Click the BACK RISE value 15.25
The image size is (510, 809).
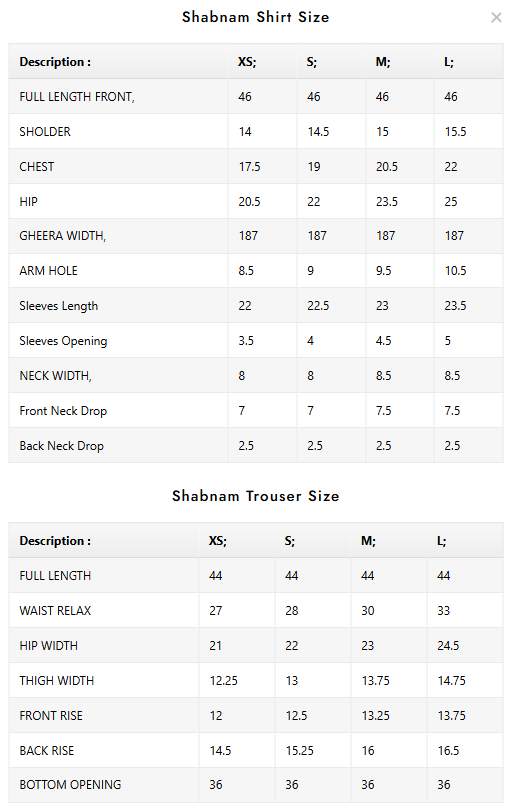coord(299,751)
